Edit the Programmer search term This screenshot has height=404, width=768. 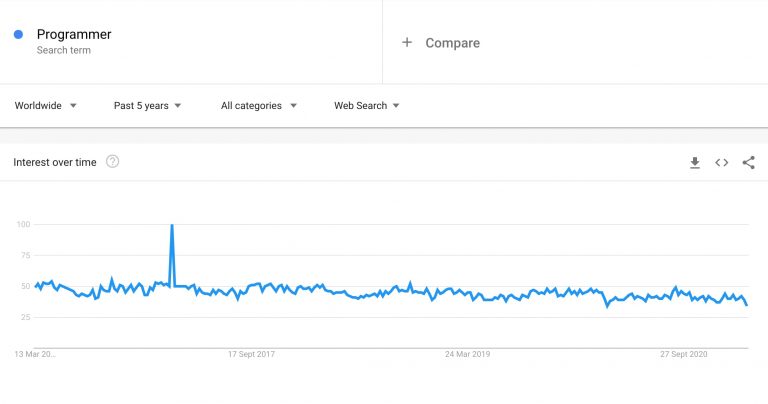tap(74, 34)
